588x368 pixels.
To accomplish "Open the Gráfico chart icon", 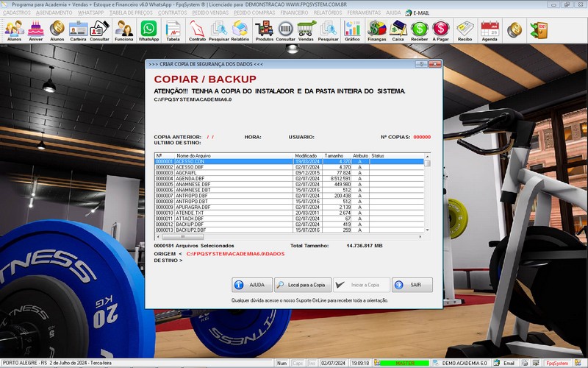I will (x=352, y=30).
